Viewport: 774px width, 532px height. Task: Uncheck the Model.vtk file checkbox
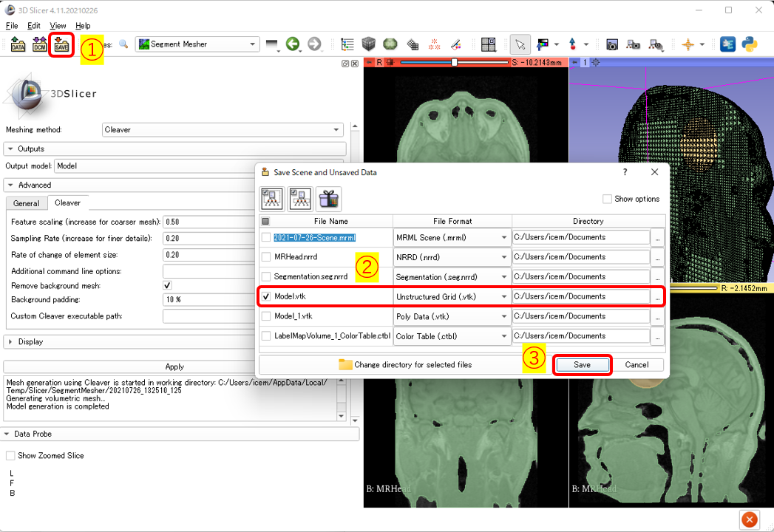point(266,296)
